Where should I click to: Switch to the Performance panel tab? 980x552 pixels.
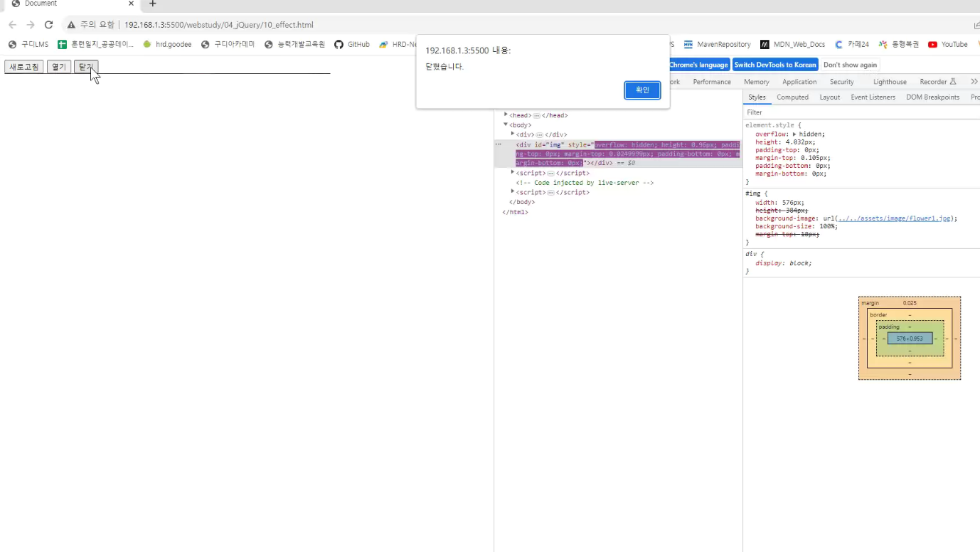pyautogui.click(x=712, y=82)
